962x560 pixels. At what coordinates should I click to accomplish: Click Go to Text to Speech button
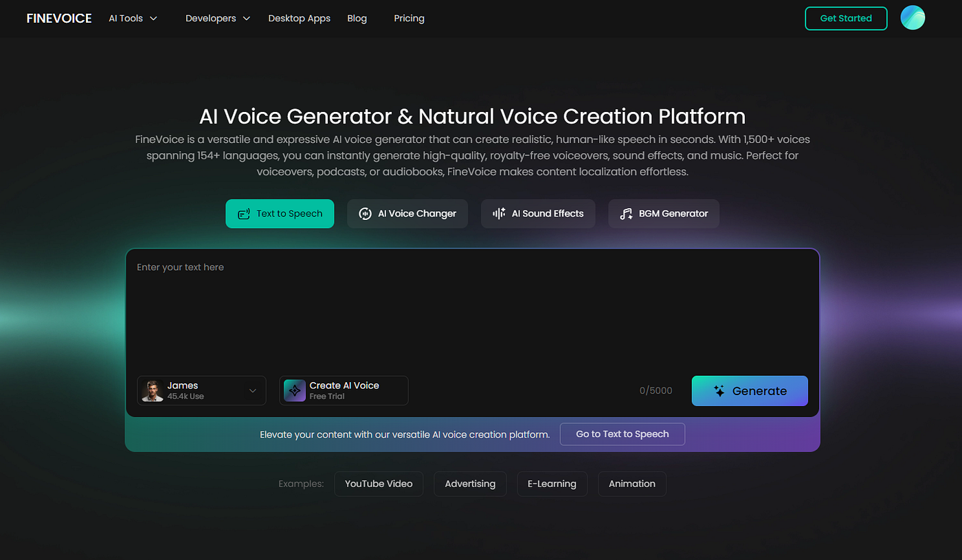623,434
